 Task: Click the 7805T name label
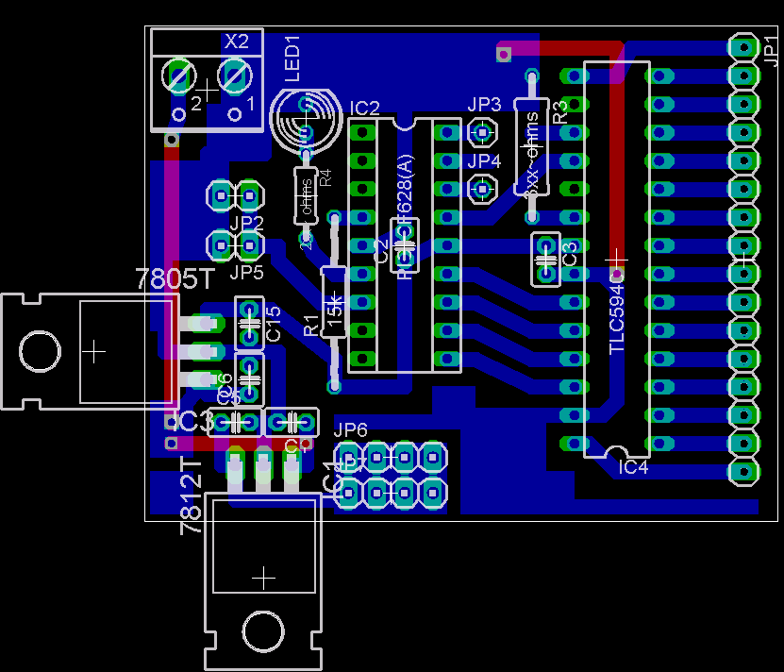pyautogui.click(x=175, y=278)
